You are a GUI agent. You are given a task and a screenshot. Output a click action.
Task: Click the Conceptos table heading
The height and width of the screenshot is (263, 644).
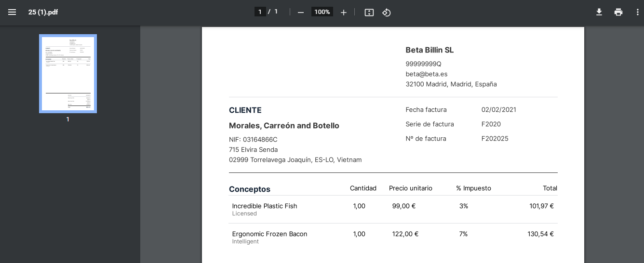(250, 189)
